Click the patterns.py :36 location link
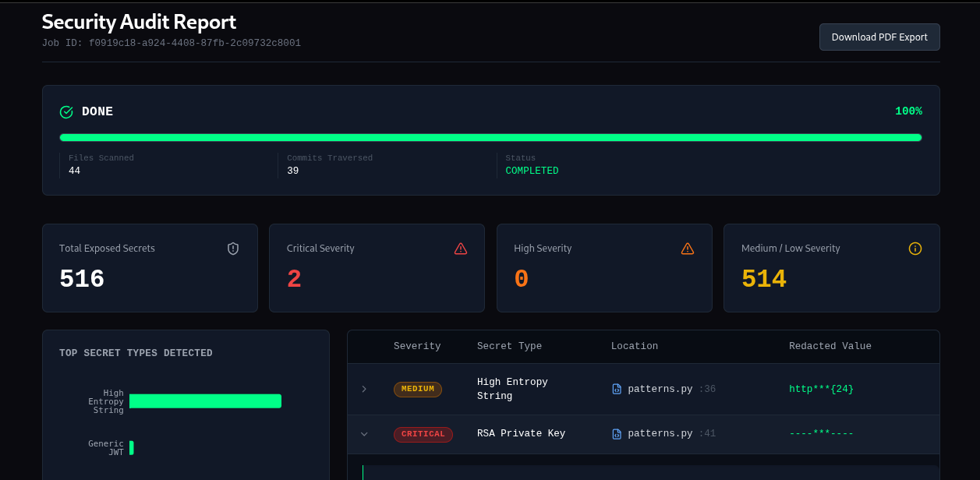 (671, 389)
